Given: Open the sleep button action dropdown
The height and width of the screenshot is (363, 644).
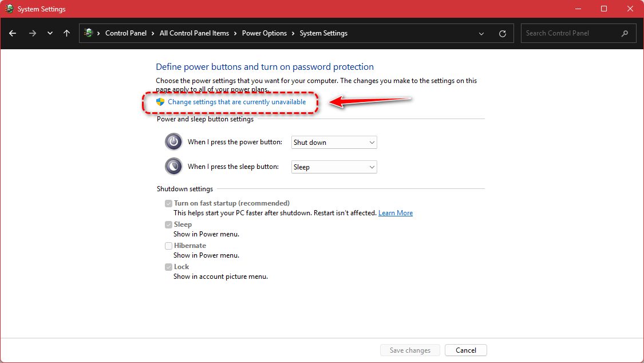Looking at the screenshot, I should click(x=334, y=167).
